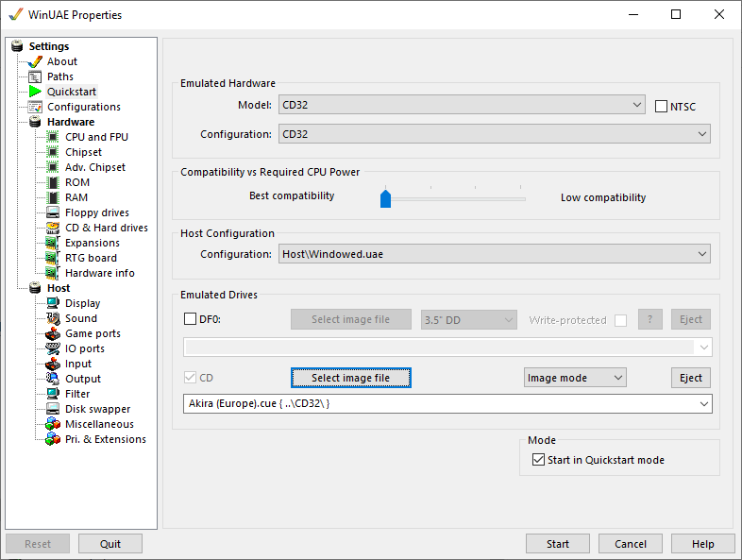742x560 pixels.
Task: Eject the CD image
Action: 691,378
